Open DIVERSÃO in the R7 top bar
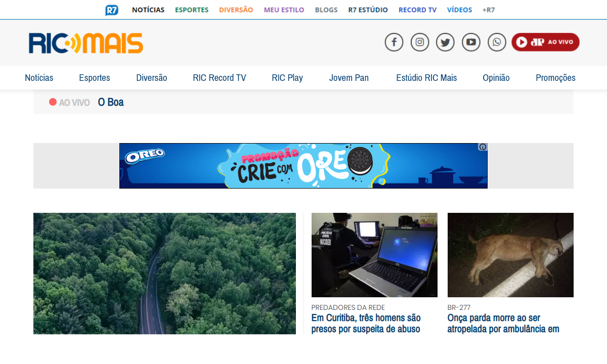The image size is (607, 364). [236, 10]
